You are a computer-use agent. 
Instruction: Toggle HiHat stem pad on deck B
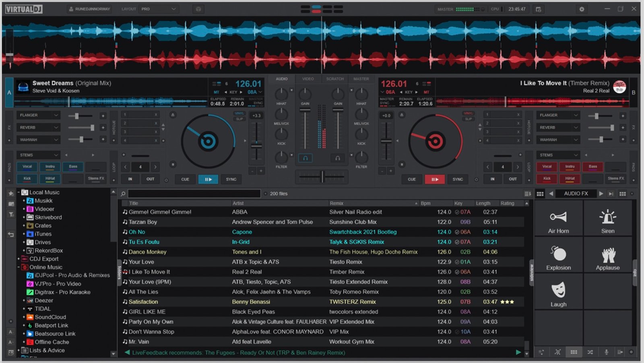(570, 178)
